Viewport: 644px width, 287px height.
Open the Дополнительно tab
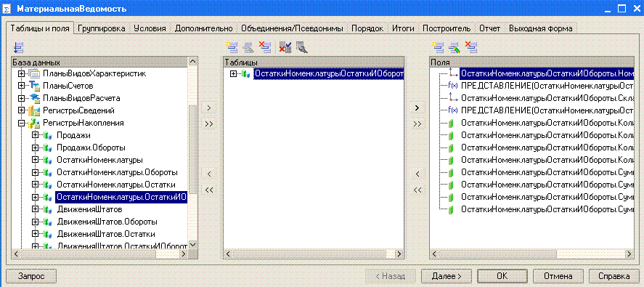pyautogui.click(x=204, y=28)
